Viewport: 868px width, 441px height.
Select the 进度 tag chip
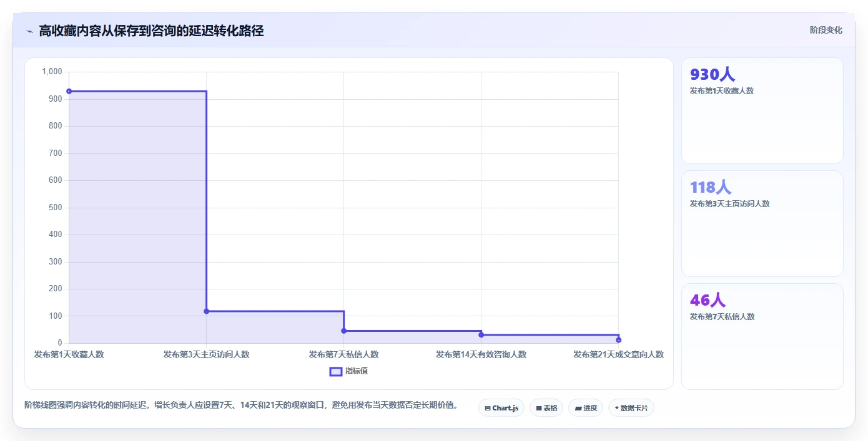pos(586,408)
